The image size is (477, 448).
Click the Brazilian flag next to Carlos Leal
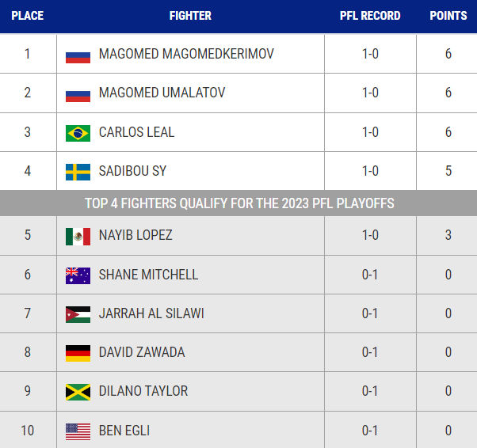click(78, 133)
